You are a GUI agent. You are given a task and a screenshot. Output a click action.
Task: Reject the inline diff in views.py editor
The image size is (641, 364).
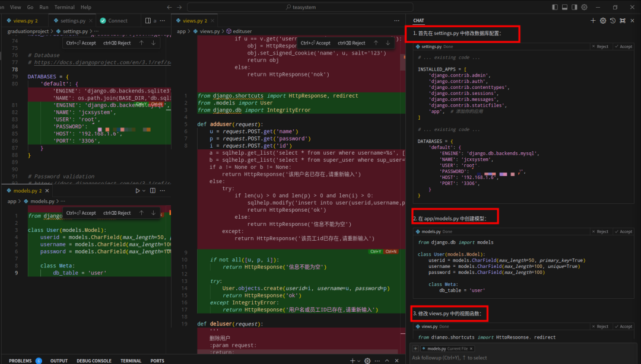[351, 43]
